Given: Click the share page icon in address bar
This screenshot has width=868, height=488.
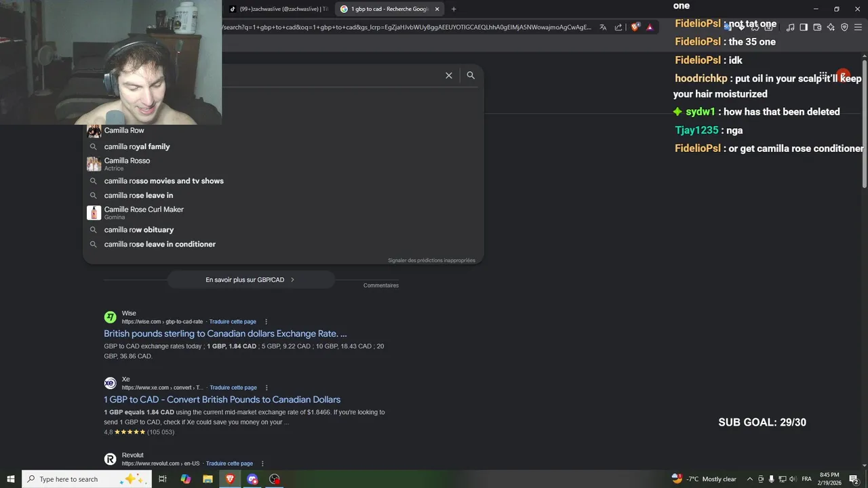Looking at the screenshot, I should tap(618, 27).
